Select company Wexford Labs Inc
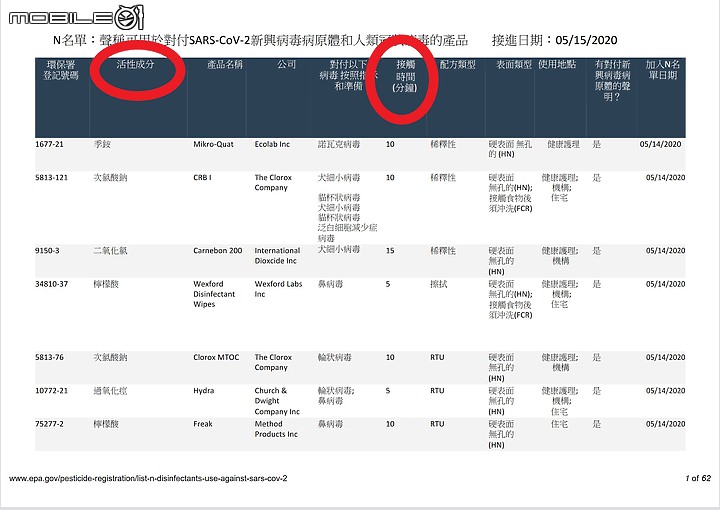The height and width of the screenshot is (510, 720). pos(278,289)
